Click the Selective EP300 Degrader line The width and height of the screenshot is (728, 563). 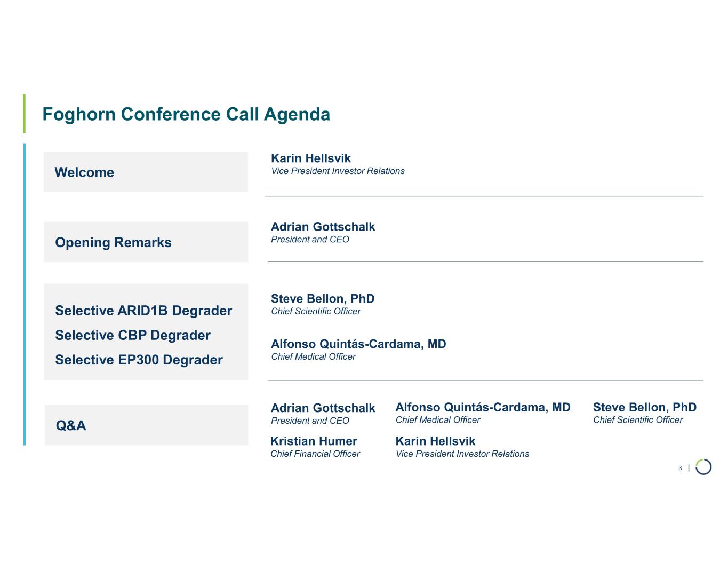coord(139,360)
